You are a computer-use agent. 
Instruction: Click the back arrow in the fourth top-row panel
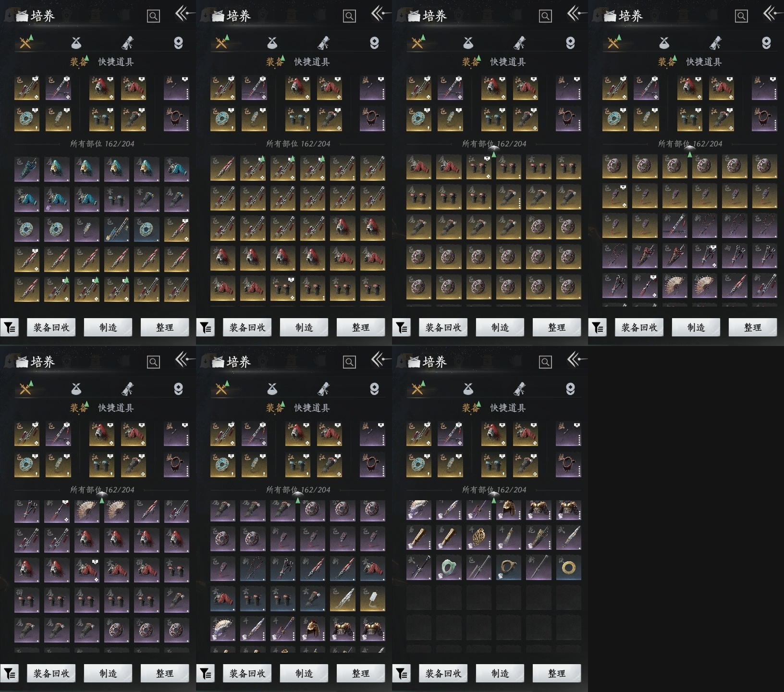pos(772,13)
